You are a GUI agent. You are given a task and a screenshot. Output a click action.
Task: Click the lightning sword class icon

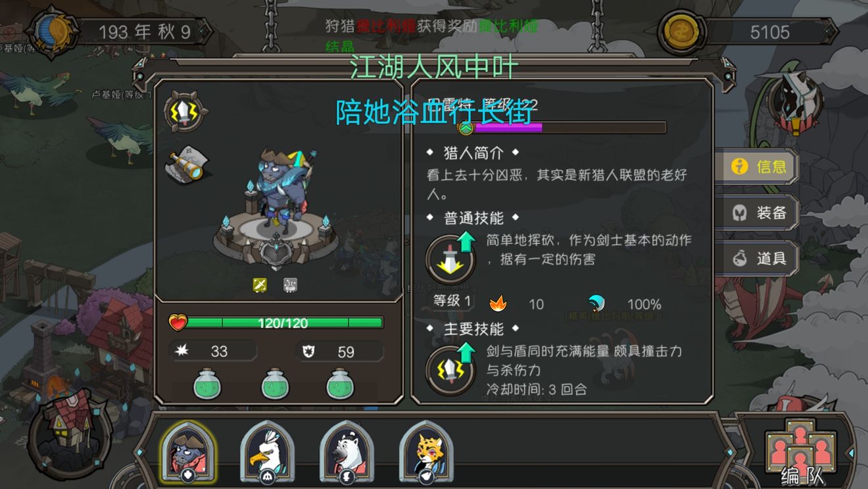185,112
